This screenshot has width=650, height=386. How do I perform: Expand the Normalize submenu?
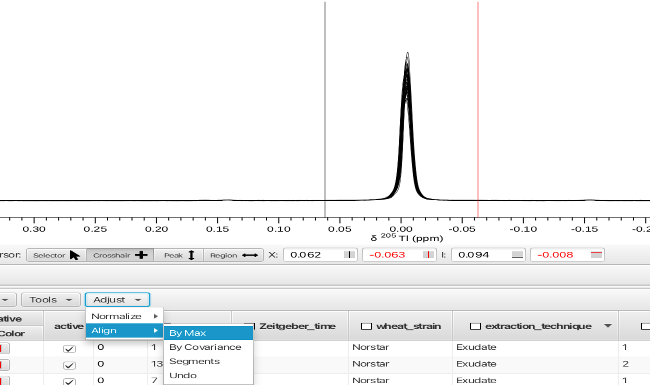124,316
